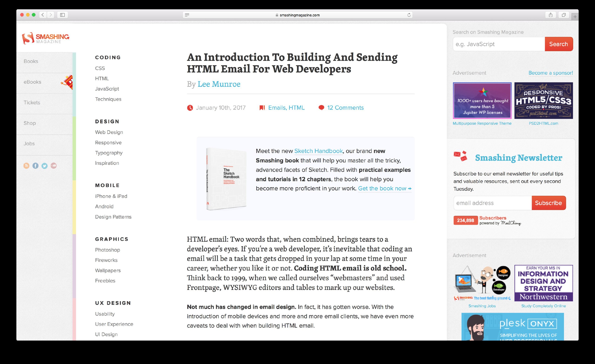This screenshot has height=364, width=595.
Task: Open eBooks in the left sidebar
Action: [32, 82]
